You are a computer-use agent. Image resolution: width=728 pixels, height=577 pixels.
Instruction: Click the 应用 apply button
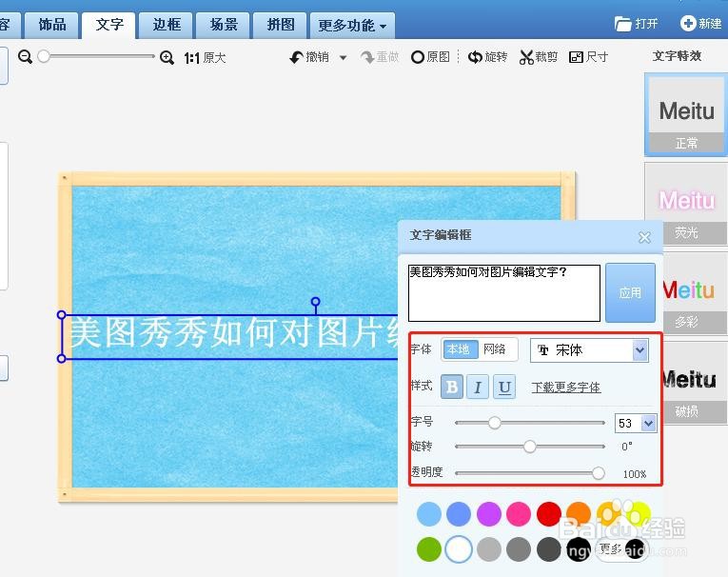(630, 292)
